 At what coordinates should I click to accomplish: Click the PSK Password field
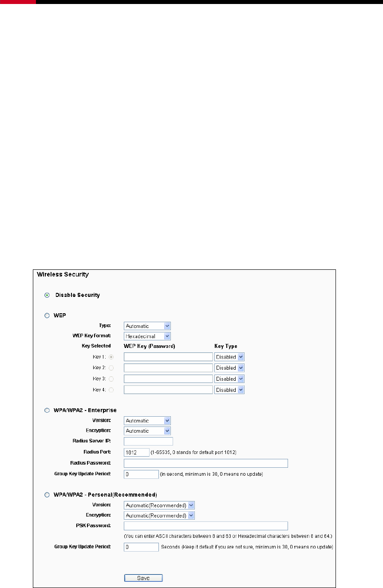206,526
